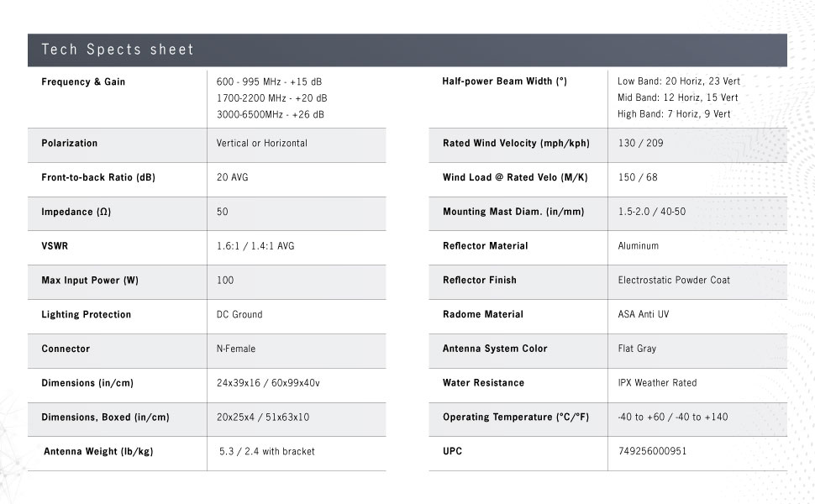Select the UPC number 749256000951
This screenshot has width=815, height=504.
click(652, 452)
